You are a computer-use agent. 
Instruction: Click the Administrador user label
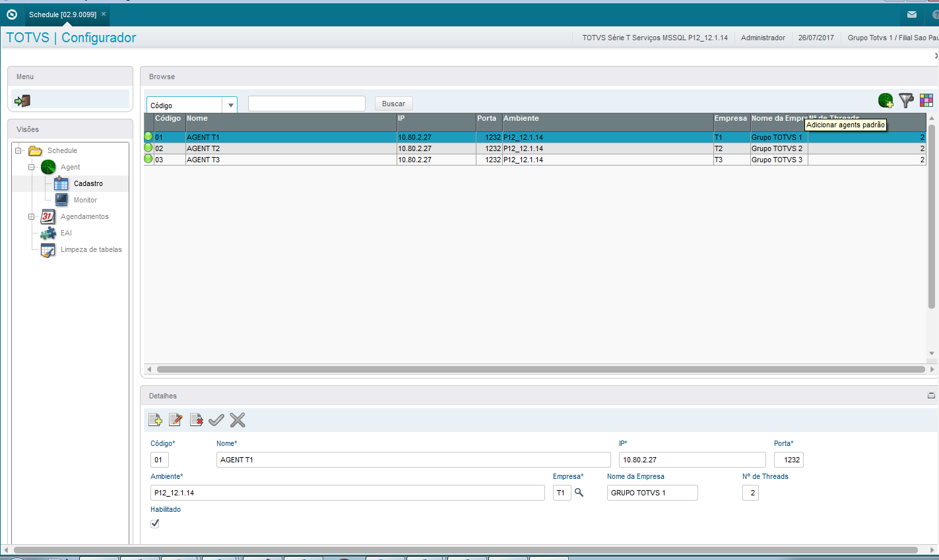point(763,38)
